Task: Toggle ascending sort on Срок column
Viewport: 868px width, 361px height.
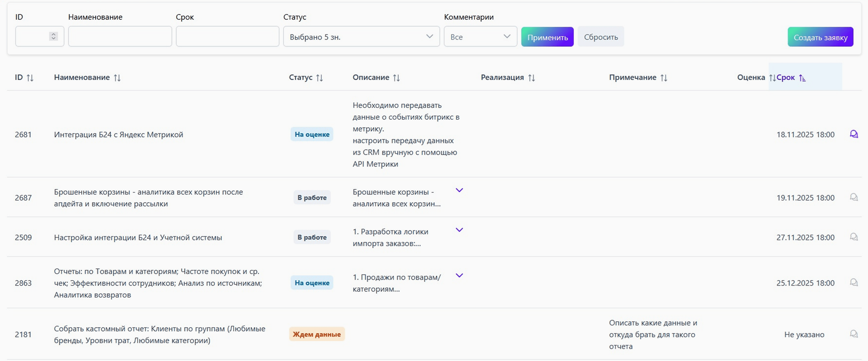Action: tap(802, 78)
